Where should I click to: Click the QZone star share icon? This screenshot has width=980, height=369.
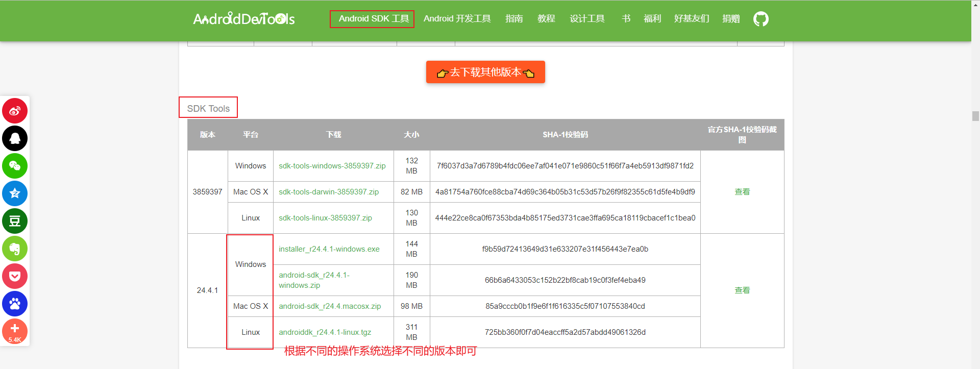tap(15, 193)
